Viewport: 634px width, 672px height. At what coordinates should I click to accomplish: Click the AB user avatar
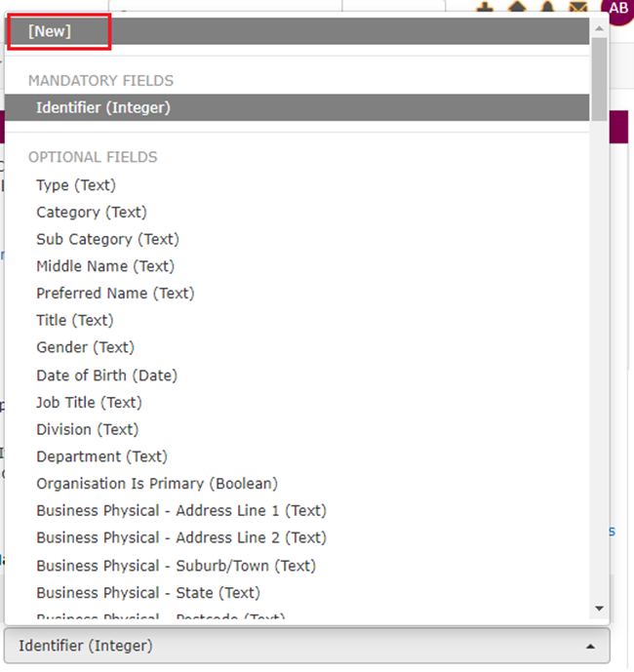[618, 8]
